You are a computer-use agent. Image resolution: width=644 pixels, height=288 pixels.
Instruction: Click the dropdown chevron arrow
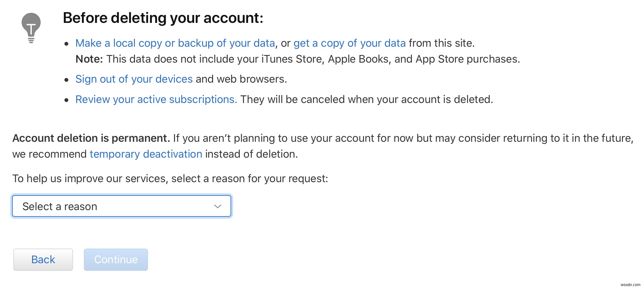click(x=217, y=206)
